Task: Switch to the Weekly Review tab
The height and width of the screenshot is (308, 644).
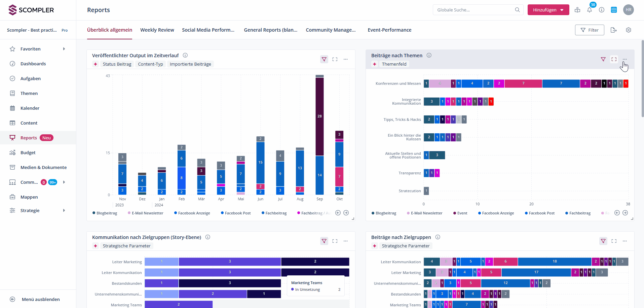Action: click(x=157, y=30)
